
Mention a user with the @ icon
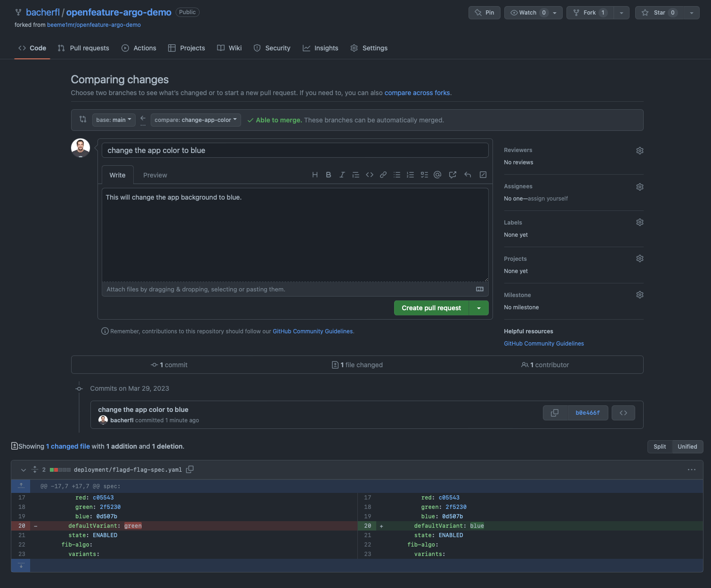click(x=437, y=175)
